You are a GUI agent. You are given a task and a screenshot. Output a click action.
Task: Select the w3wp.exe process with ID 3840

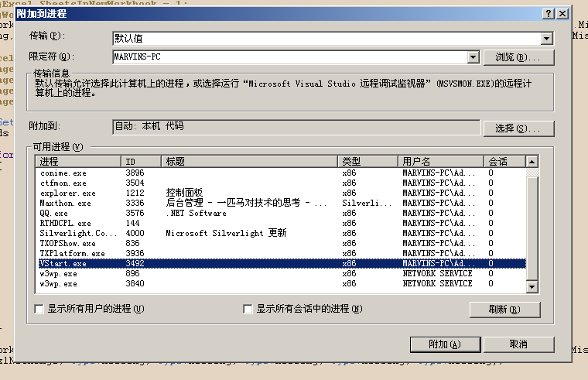pos(282,283)
